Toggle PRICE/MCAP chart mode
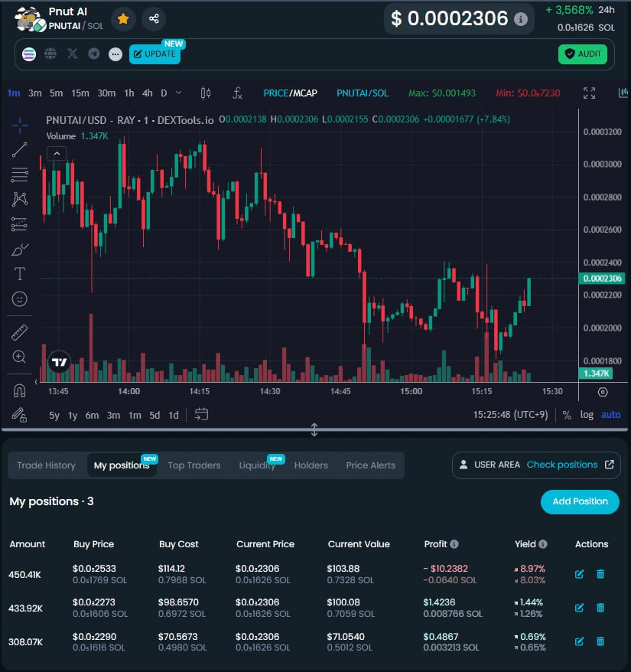The width and height of the screenshot is (631, 672). click(290, 93)
